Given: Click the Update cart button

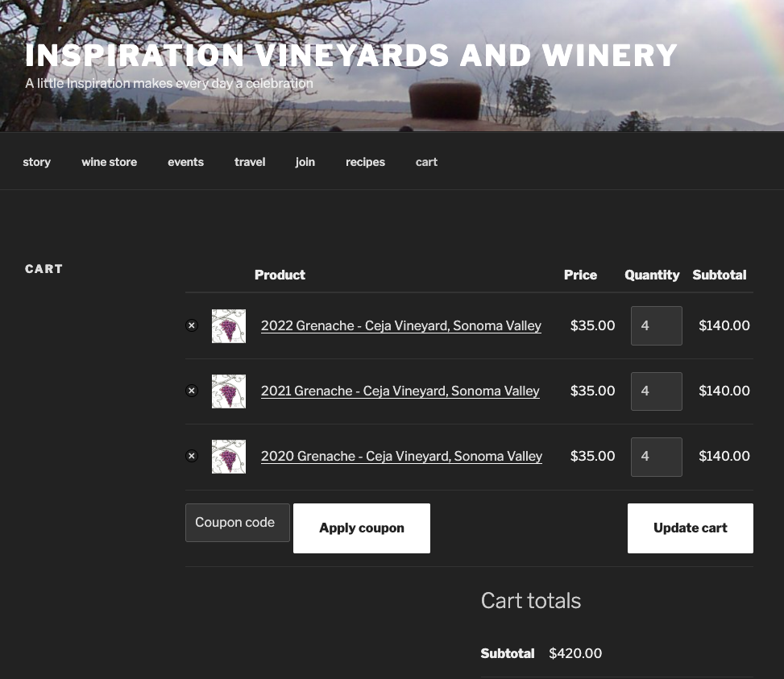Looking at the screenshot, I should [x=690, y=528].
